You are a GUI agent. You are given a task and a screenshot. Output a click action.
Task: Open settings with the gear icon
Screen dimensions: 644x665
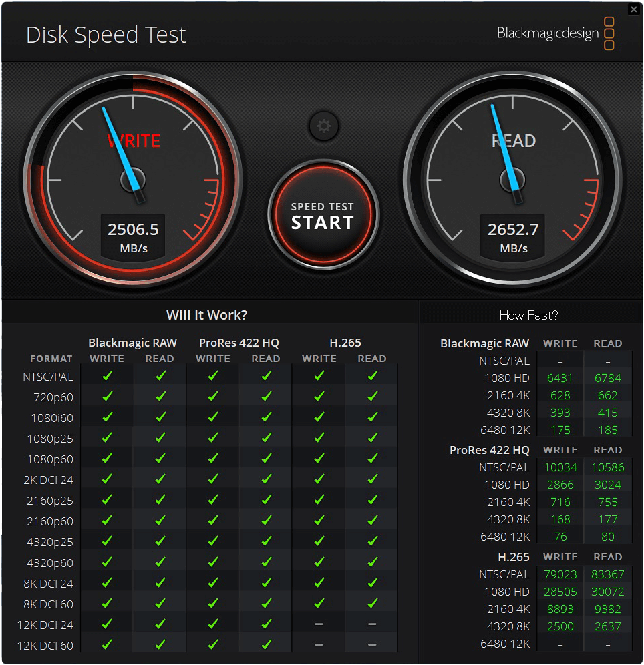pos(324,126)
